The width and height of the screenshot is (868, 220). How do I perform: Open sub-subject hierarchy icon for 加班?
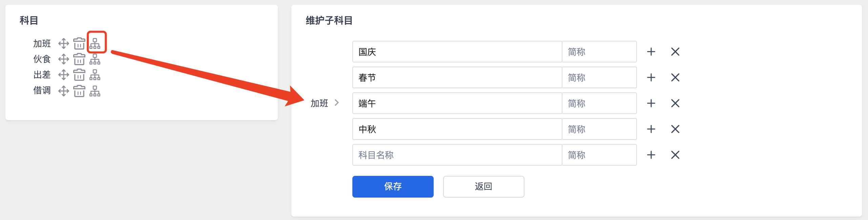click(95, 43)
